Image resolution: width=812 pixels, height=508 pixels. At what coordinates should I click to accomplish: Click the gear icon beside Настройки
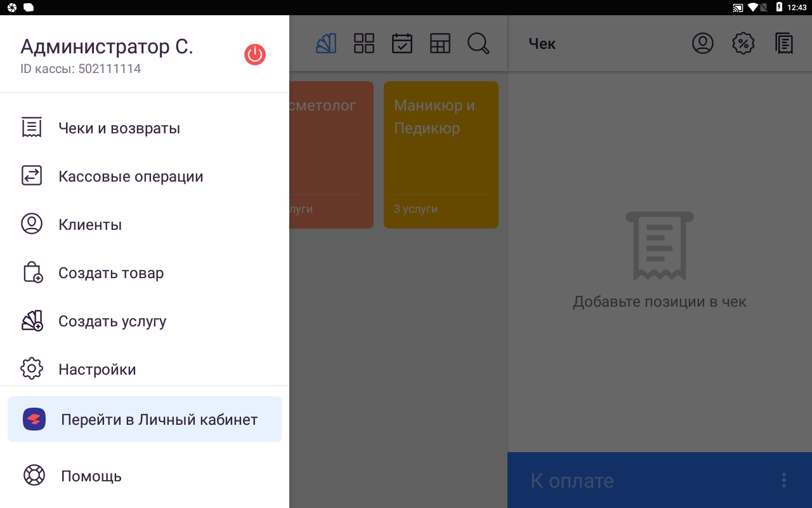[x=32, y=369]
